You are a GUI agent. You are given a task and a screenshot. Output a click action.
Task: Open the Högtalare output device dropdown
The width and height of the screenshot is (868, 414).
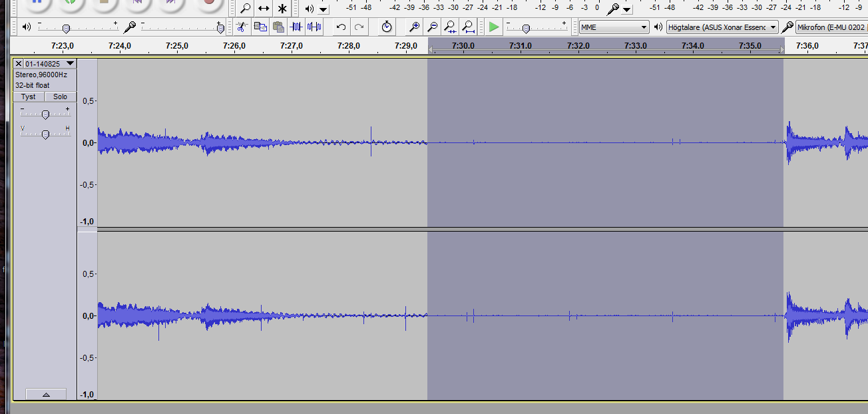[x=722, y=27]
